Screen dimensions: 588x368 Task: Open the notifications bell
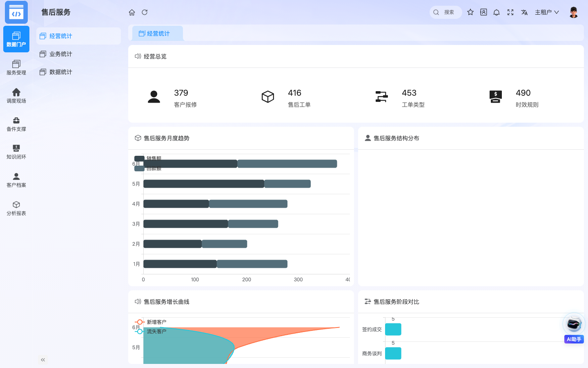497,12
